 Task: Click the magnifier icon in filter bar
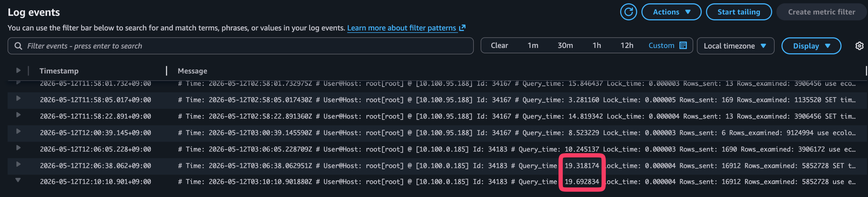(18, 46)
